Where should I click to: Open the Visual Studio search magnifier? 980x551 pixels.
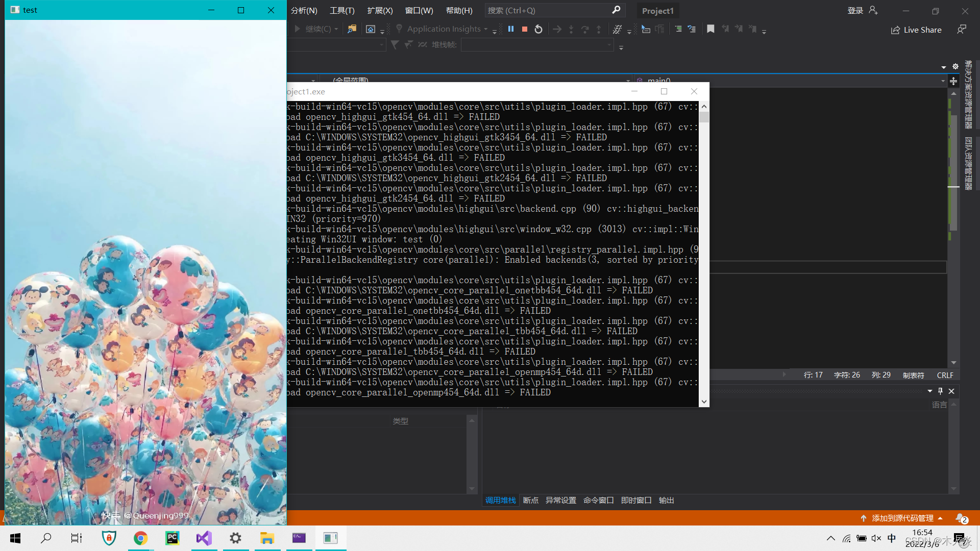pyautogui.click(x=616, y=10)
